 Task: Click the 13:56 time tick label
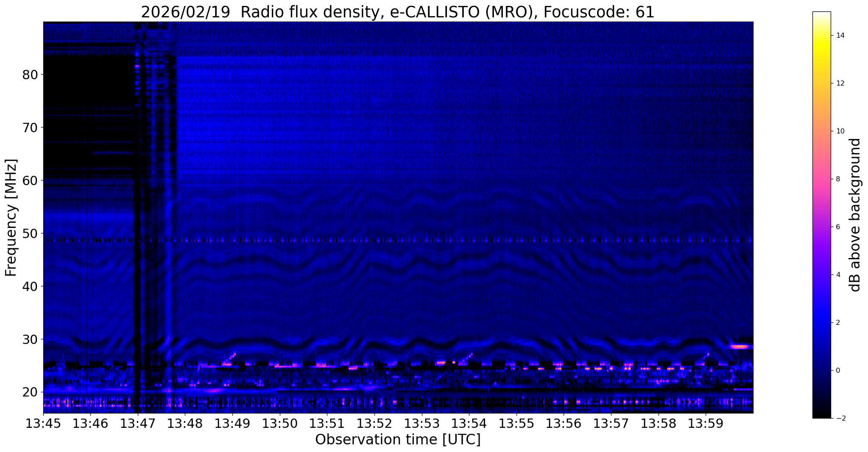(x=564, y=424)
